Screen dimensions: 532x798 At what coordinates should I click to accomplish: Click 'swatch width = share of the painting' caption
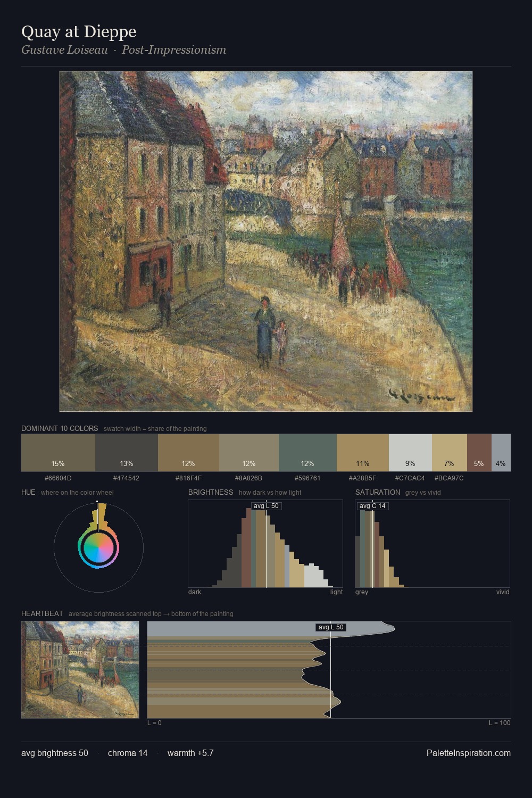coord(155,429)
